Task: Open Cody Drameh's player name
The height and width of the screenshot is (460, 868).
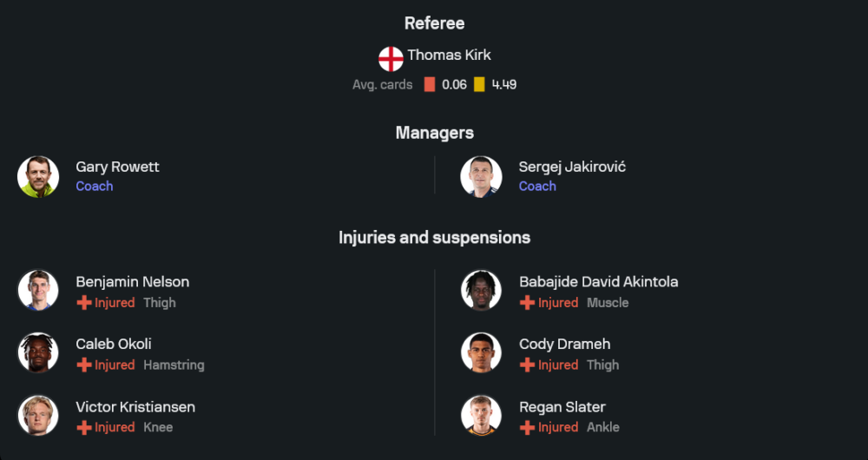Action: pyautogui.click(x=564, y=345)
